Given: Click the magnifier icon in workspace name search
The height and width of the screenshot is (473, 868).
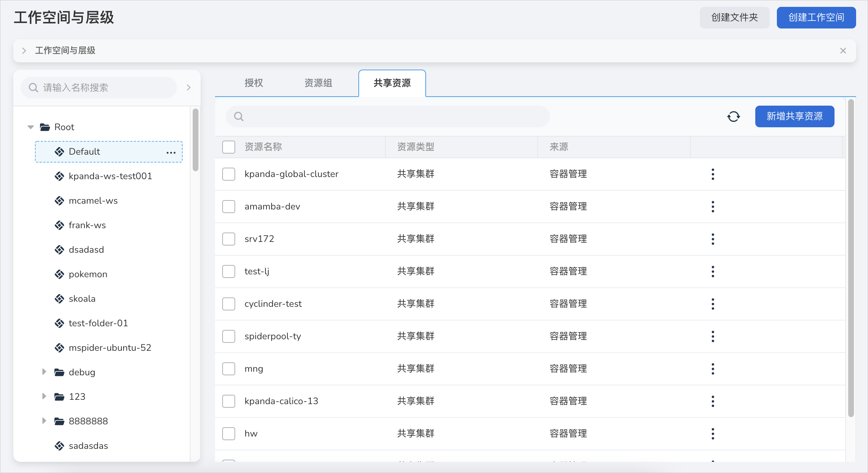Looking at the screenshot, I should pyautogui.click(x=33, y=88).
